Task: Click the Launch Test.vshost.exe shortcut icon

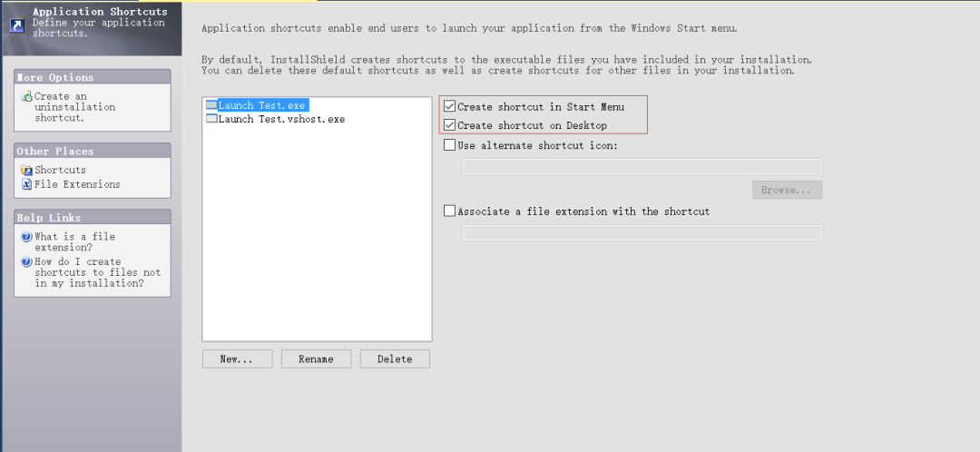Action: coord(211,119)
